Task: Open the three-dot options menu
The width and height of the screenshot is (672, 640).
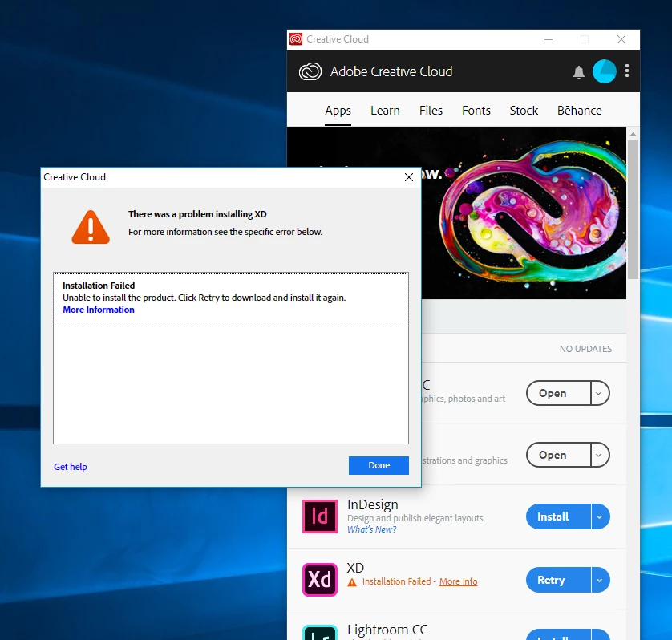Action: pyautogui.click(x=627, y=71)
